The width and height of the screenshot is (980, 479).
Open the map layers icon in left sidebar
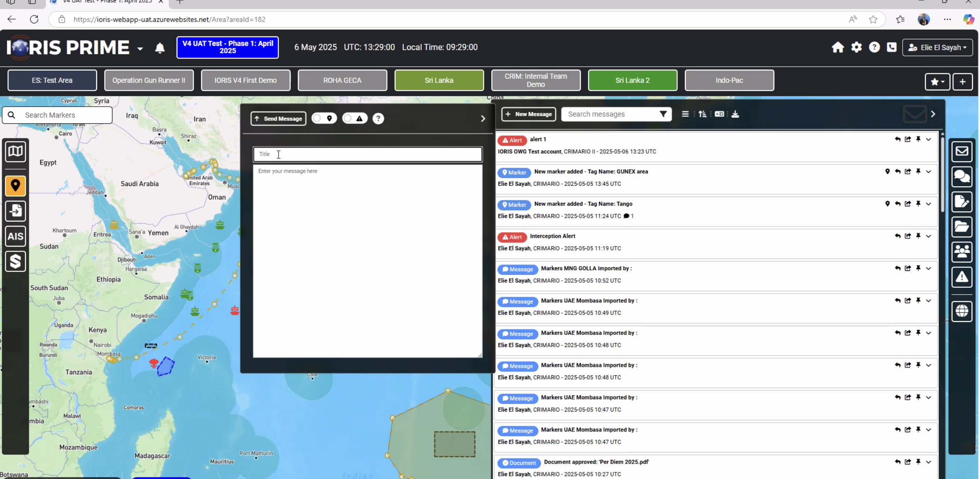[x=15, y=151]
